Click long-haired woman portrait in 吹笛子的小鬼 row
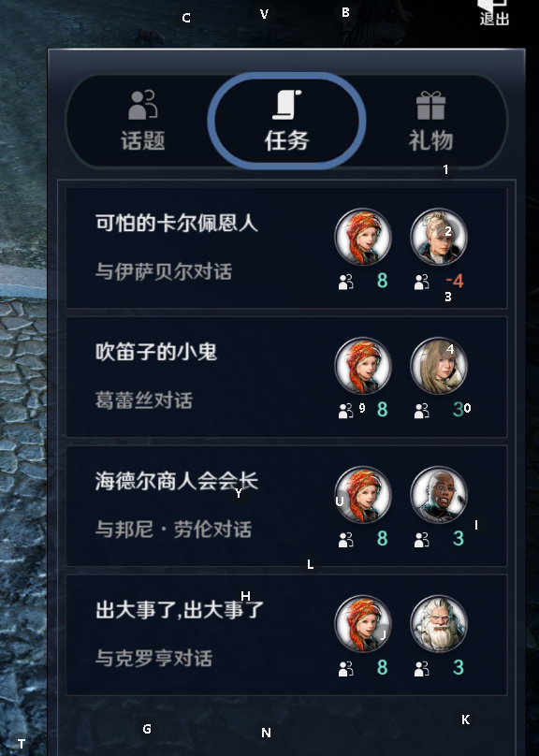The image size is (539, 756). tap(438, 366)
